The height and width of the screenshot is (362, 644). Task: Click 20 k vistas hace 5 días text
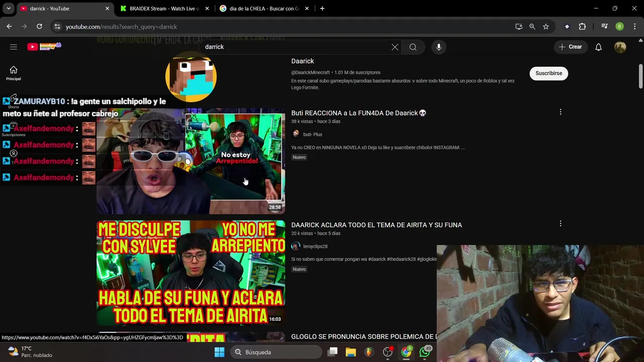click(x=316, y=233)
